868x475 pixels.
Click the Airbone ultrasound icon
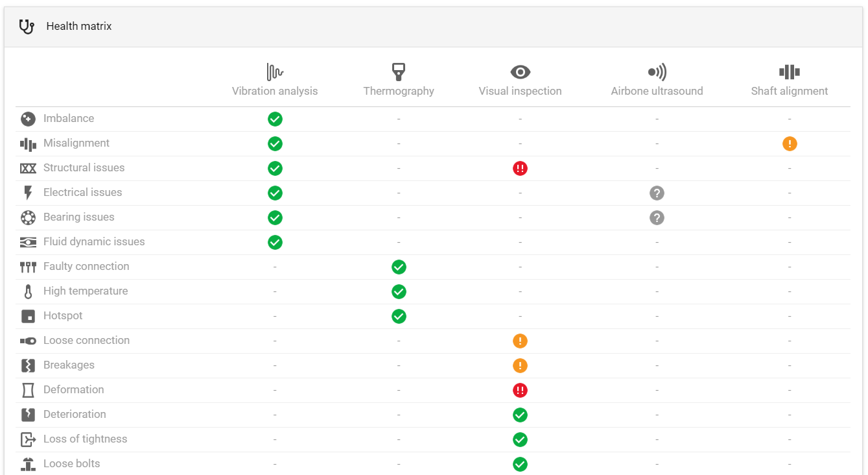657,72
